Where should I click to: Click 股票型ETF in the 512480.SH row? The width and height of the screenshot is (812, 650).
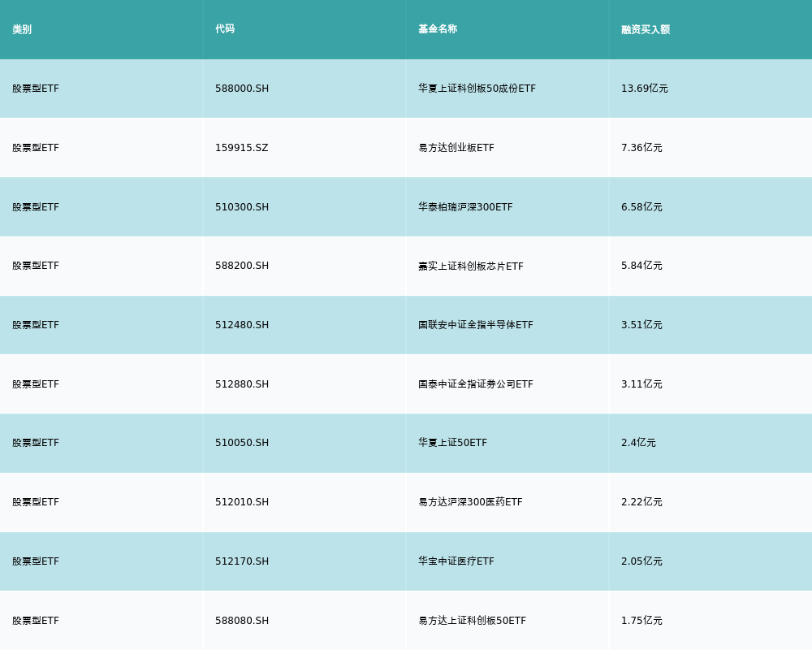[x=36, y=325]
